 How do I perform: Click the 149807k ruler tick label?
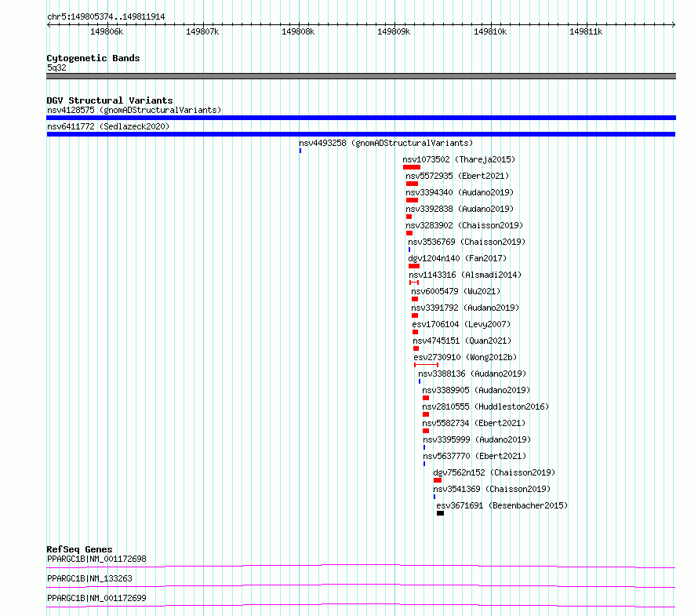coord(202,31)
